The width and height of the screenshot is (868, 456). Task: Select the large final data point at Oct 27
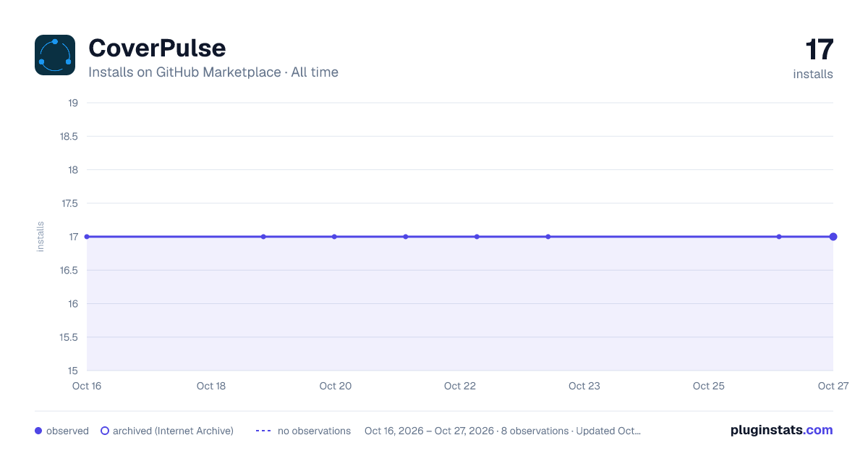833,237
